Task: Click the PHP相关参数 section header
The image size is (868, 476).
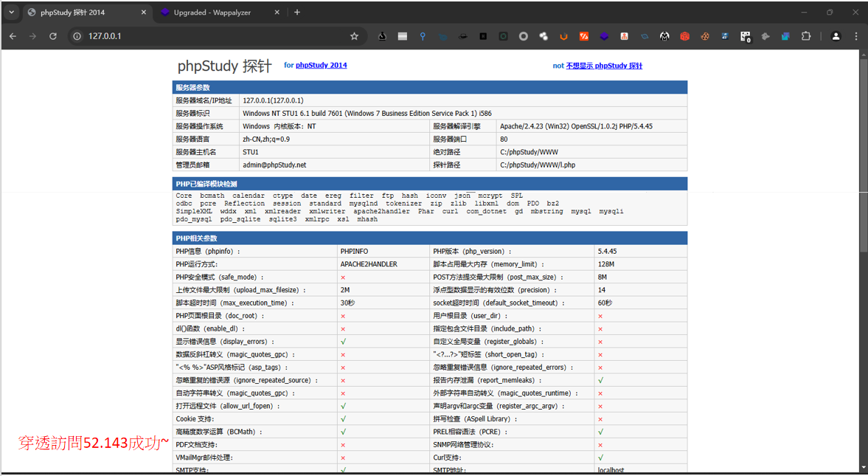Action: coord(429,238)
